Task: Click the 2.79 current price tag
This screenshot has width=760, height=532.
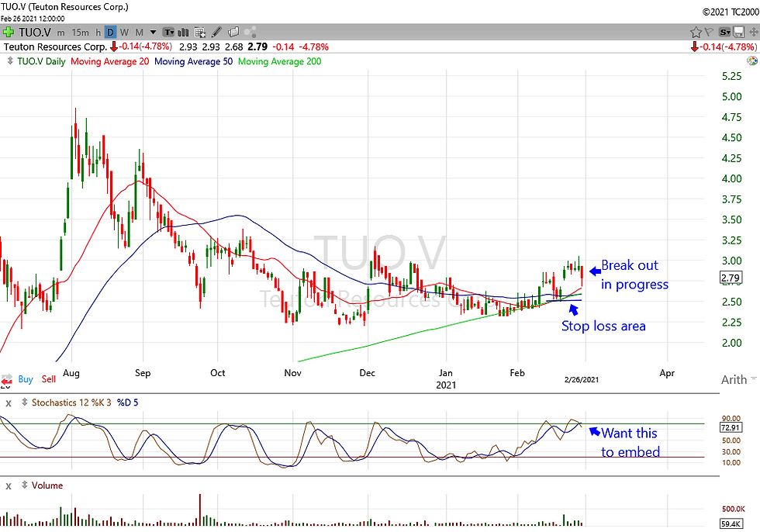Action: (731, 278)
